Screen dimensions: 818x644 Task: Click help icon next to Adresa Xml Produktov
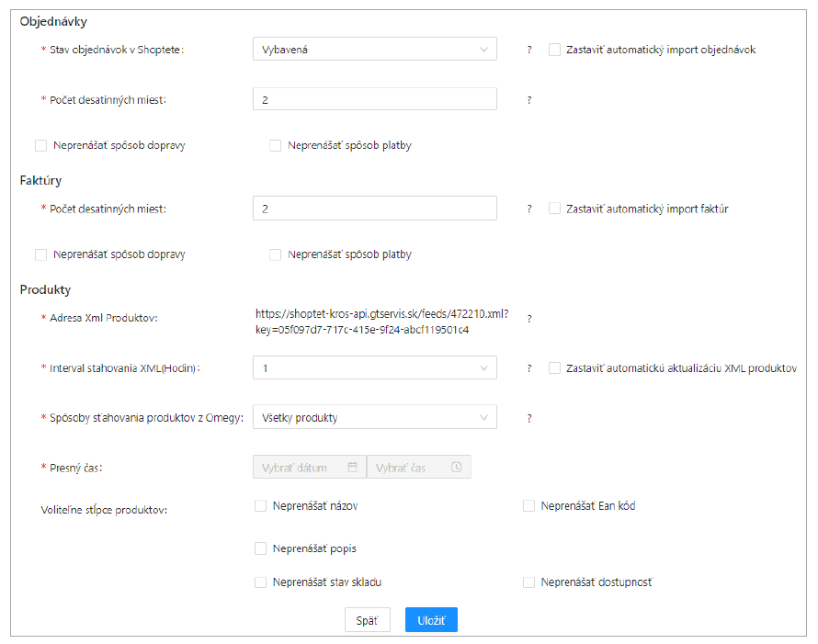[x=529, y=318]
